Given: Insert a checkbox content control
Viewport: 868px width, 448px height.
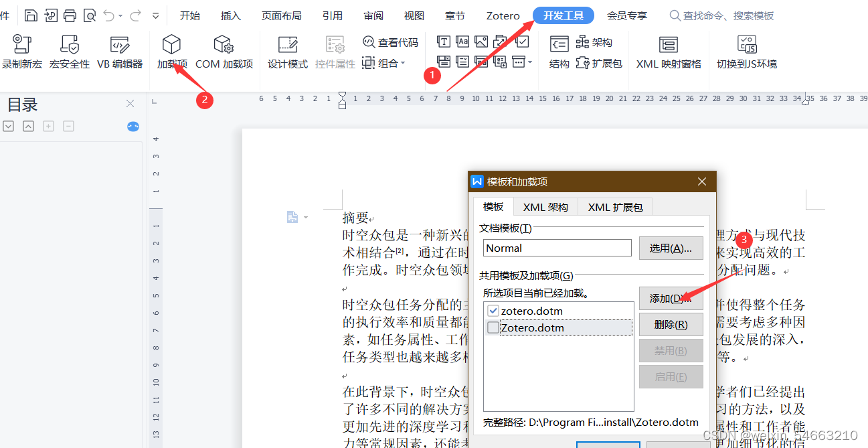Looking at the screenshot, I should tap(523, 42).
